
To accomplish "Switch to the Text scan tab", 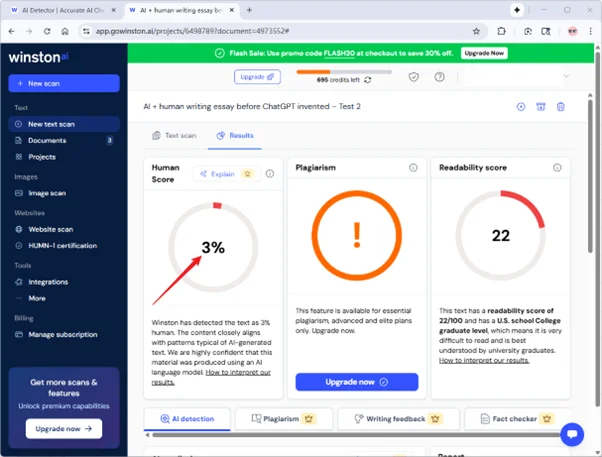I will (x=174, y=135).
